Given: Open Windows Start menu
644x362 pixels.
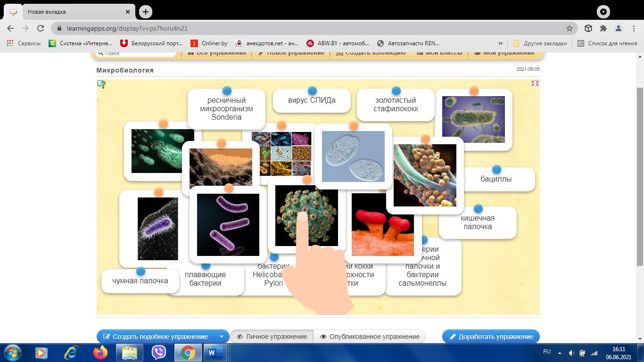Looking at the screenshot, I should pos(12,353).
